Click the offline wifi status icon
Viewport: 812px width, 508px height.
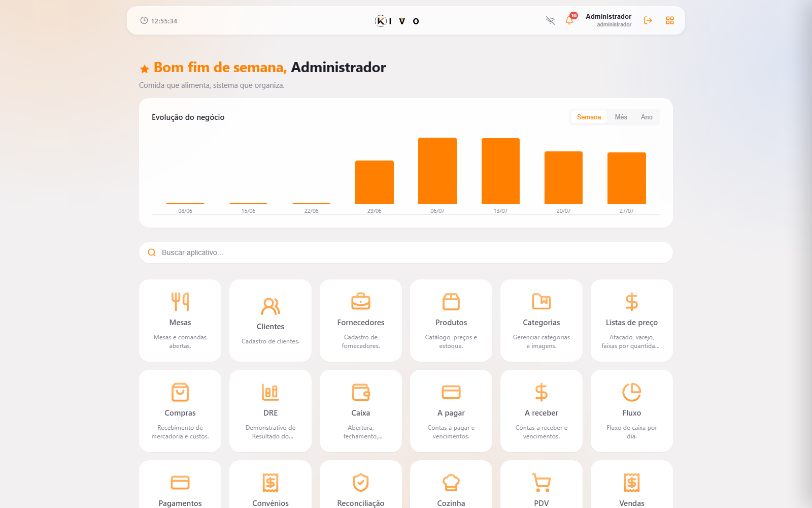550,20
